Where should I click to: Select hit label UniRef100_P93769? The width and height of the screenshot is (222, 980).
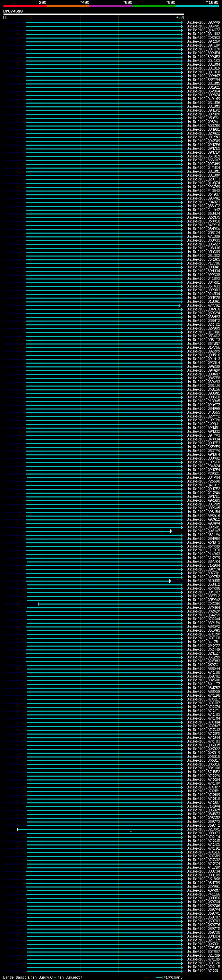point(203,187)
